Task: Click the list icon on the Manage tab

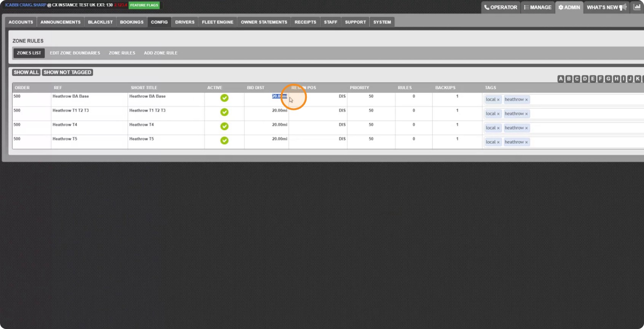Action: 526,7
